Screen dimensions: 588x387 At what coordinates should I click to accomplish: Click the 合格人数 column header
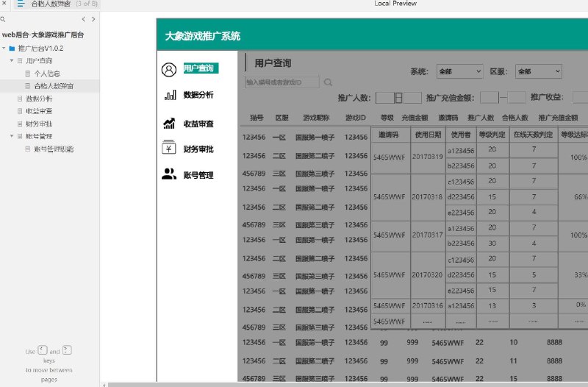click(515, 118)
